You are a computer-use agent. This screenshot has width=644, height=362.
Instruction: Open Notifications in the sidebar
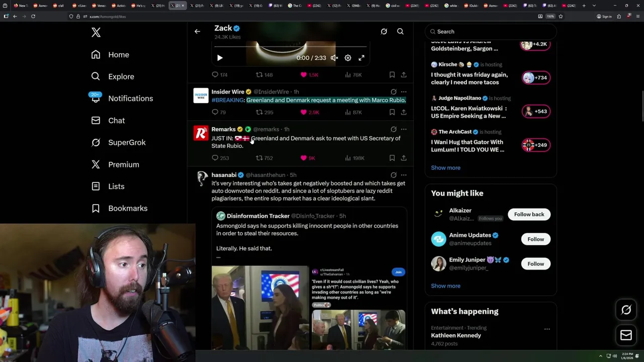click(x=121, y=99)
